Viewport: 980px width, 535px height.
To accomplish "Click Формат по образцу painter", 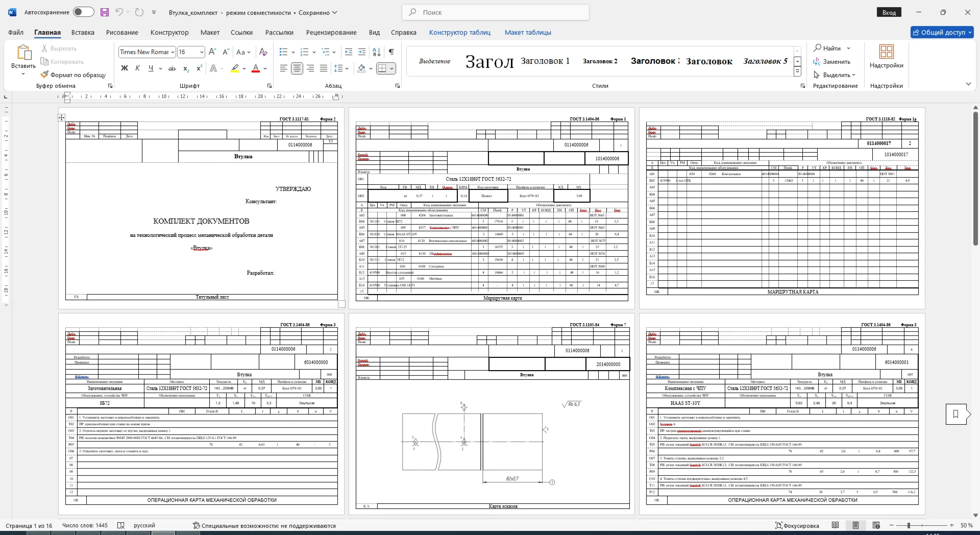I will point(73,75).
